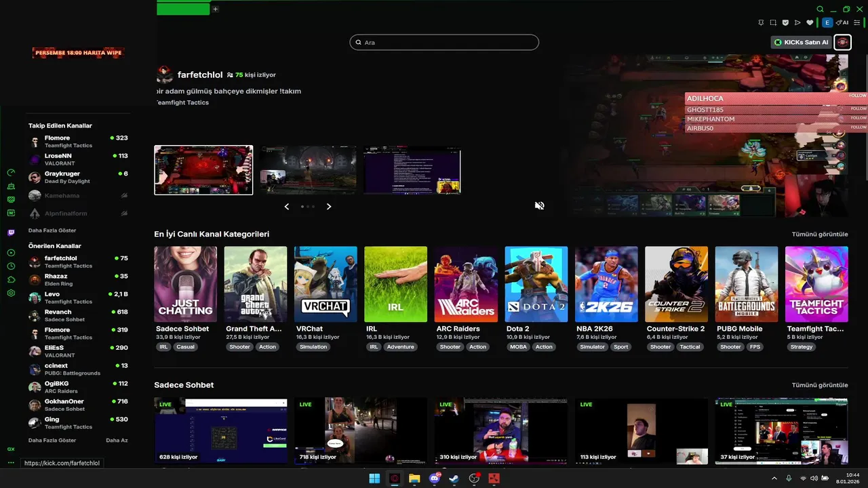This screenshot has height=488, width=868.
Task: Open Just Chatting category card
Action: click(186, 284)
